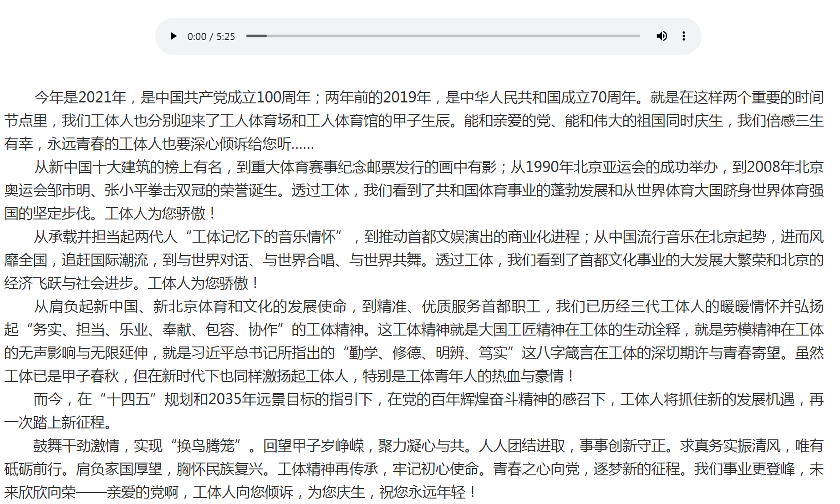Click the paragraph starting 而今，在“十四五”
The image size is (840, 504).
tap(414, 411)
